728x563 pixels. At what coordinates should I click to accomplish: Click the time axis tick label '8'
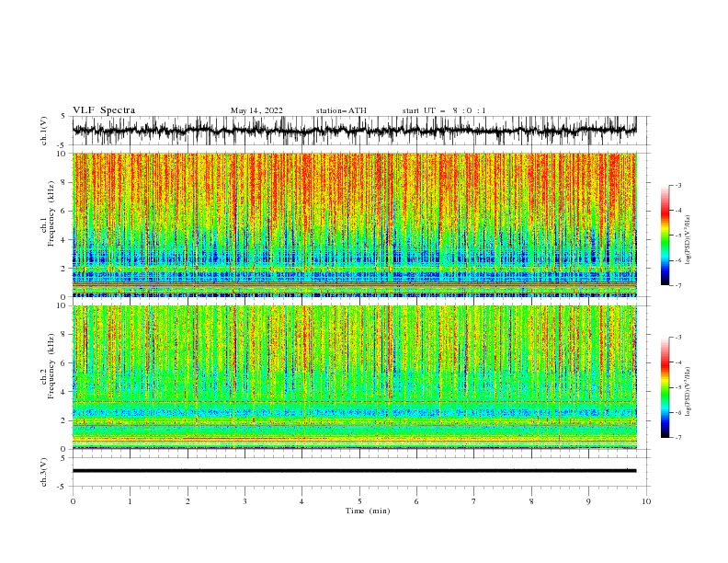click(531, 501)
